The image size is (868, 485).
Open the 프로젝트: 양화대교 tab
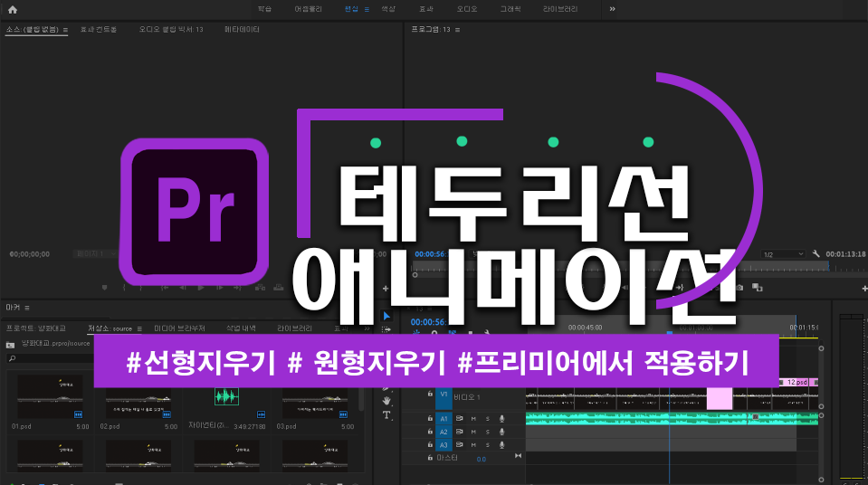point(36,328)
